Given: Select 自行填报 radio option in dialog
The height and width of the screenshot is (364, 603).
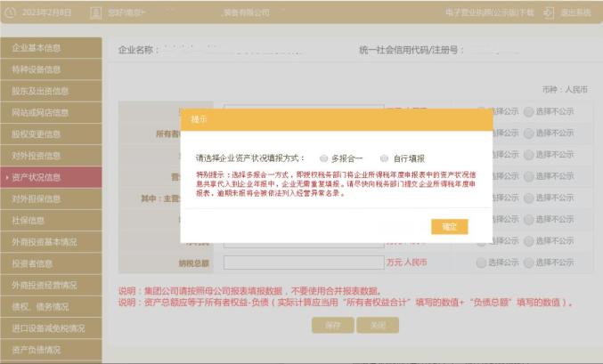Looking at the screenshot, I should pos(385,158).
